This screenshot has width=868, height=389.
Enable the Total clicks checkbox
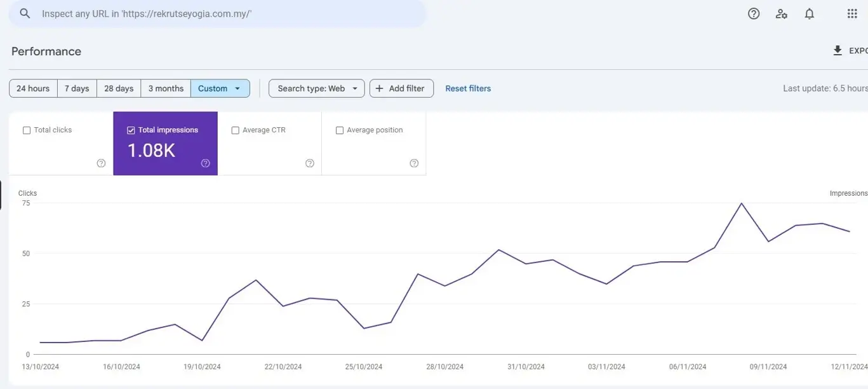tap(26, 130)
